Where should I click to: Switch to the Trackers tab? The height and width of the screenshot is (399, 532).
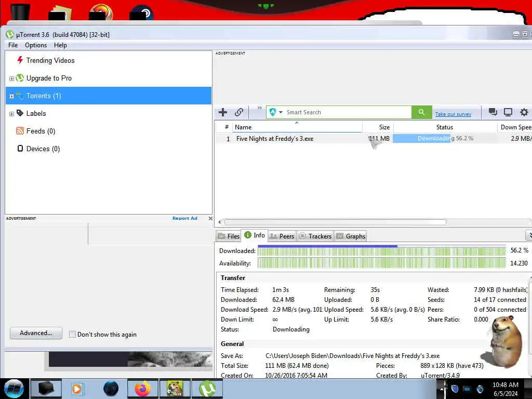click(x=315, y=236)
